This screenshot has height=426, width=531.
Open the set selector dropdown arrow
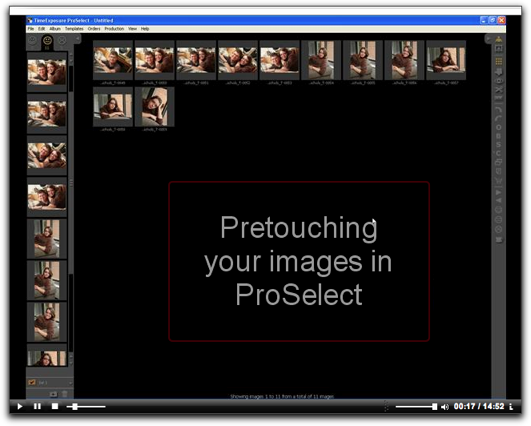click(70, 383)
